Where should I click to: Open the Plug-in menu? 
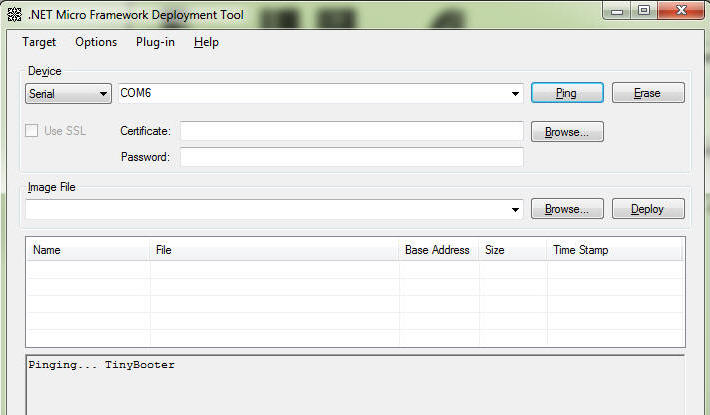[x=155, y=42]
